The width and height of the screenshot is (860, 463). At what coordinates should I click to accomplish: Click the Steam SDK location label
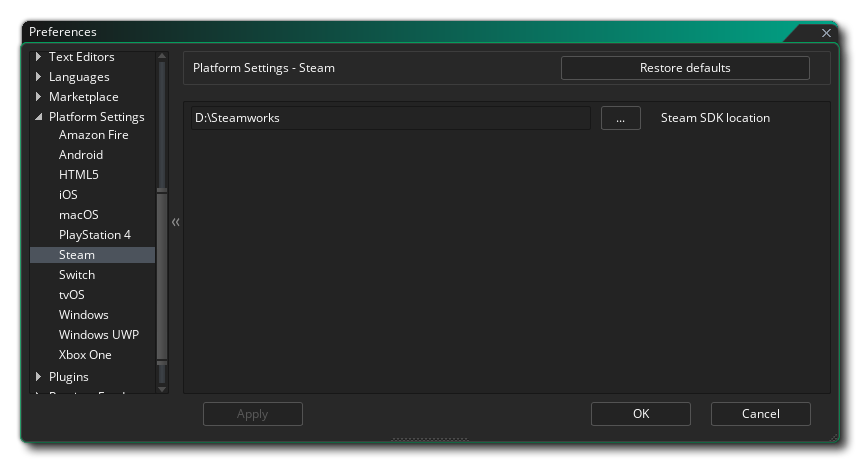tap(715, 118)
